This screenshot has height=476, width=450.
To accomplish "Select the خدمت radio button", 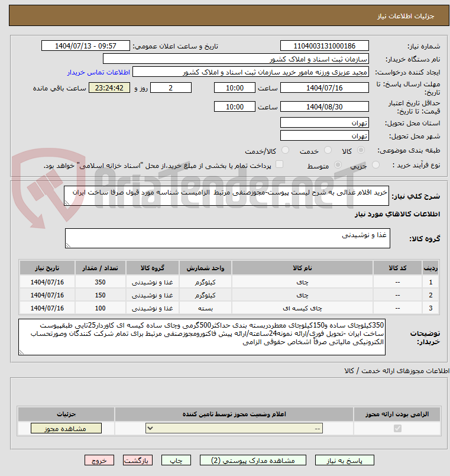I will (x=328, y=150).
